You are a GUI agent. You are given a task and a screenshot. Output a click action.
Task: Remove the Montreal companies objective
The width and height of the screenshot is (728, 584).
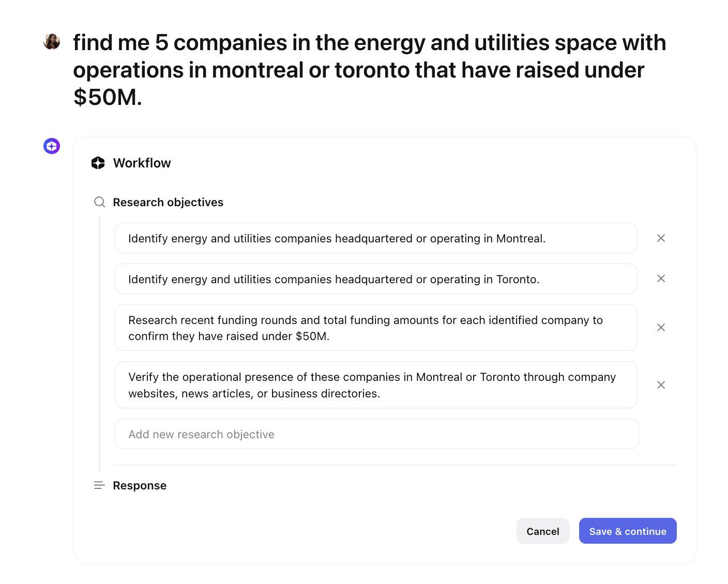661,238
